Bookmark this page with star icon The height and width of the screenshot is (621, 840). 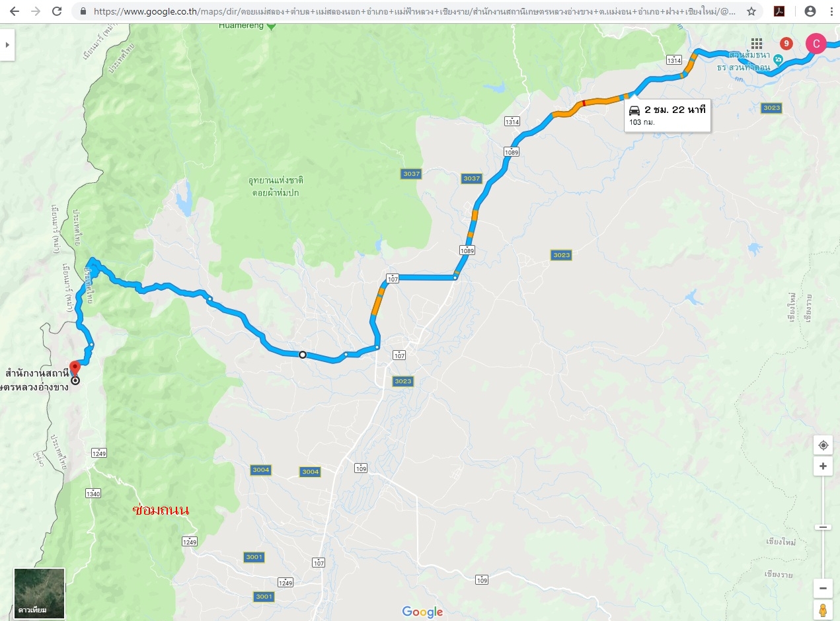click(751, 11)
